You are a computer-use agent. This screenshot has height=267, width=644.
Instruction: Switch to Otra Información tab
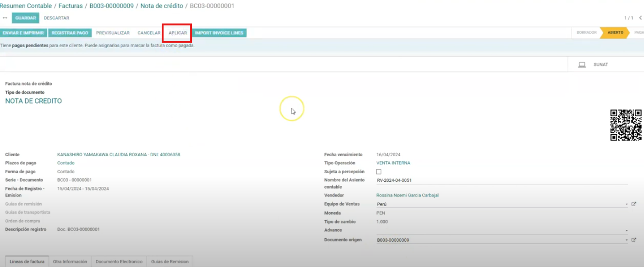70,262
